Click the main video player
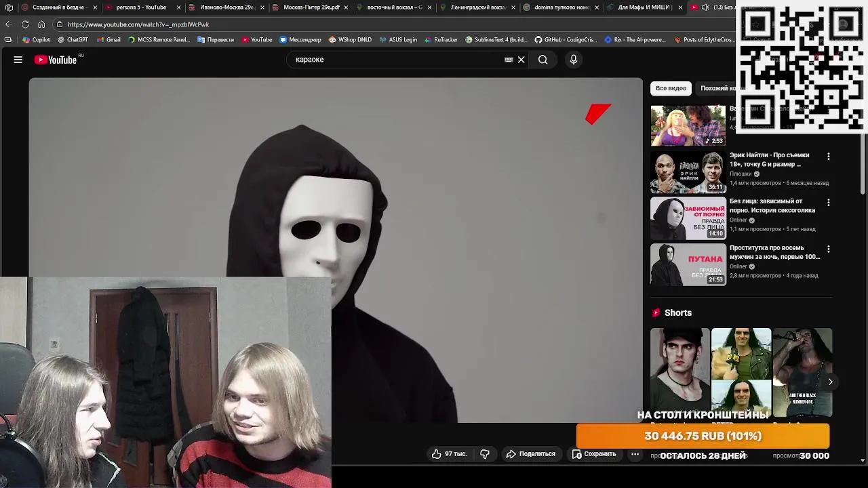This screenshot has height=488, width=868. click(x=336, y=251)
